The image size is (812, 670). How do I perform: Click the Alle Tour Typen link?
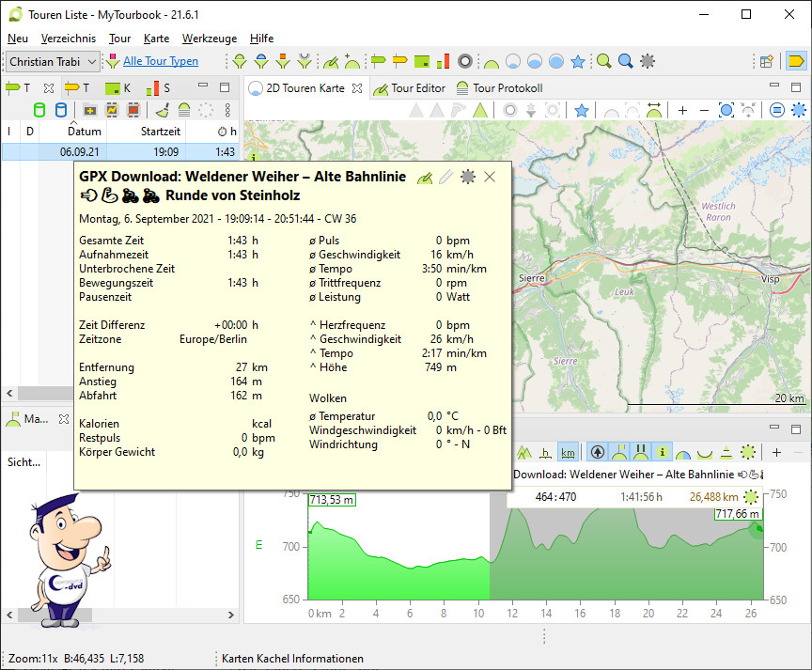click(x=161, y=62)
